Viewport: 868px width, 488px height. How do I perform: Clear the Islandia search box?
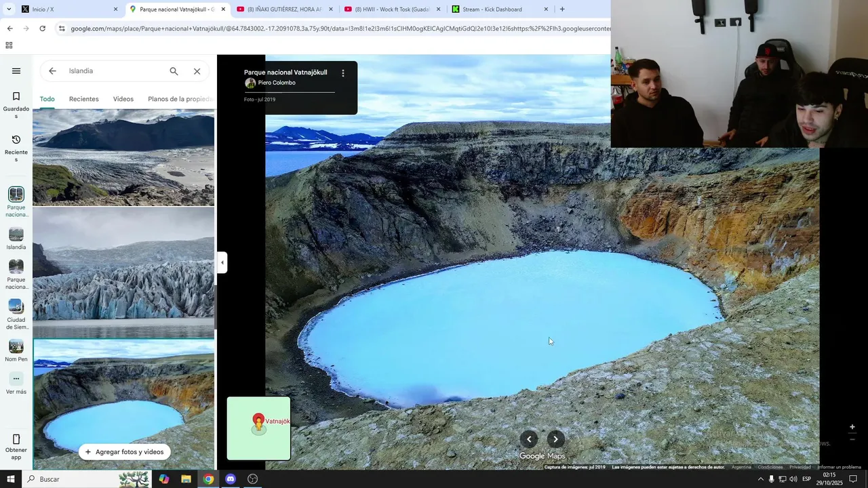(197, 71)
